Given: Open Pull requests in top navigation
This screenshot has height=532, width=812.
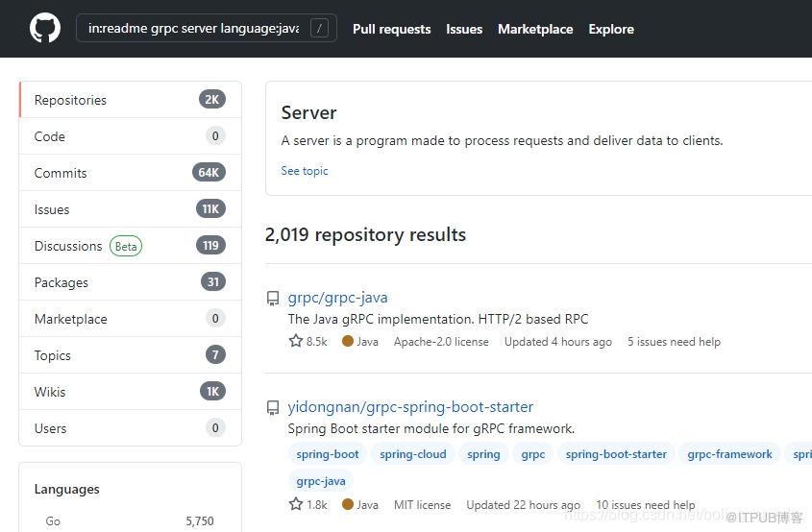Looking at the screenshot, I should 391,29.
